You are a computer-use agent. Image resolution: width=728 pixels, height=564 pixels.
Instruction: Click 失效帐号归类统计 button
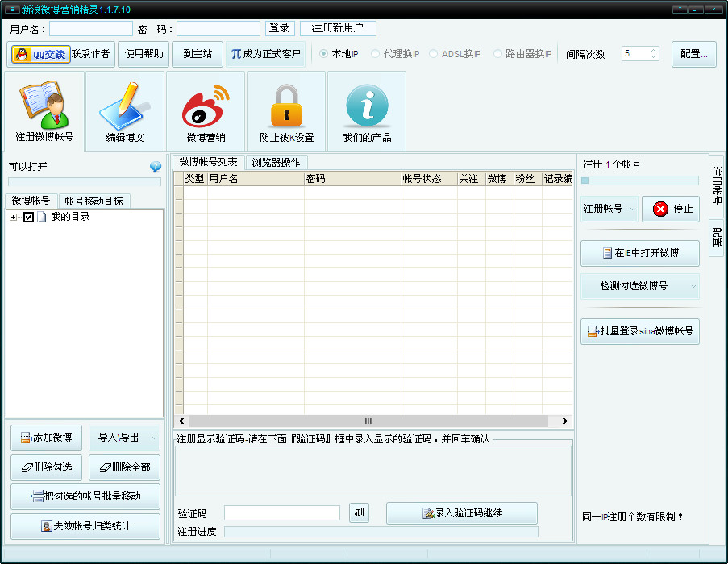pos(85,526)
